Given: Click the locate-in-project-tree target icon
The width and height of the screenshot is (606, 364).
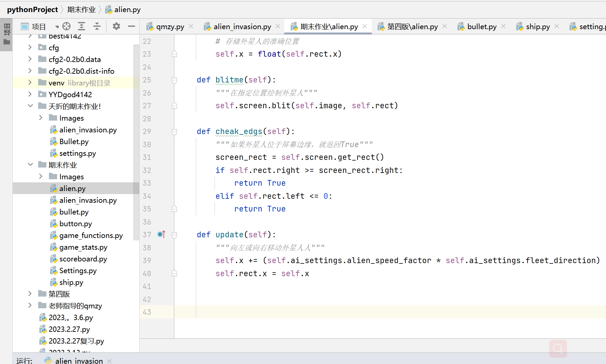Looking at the screenshot, I should pyautogui.click(x=66, y=26).
